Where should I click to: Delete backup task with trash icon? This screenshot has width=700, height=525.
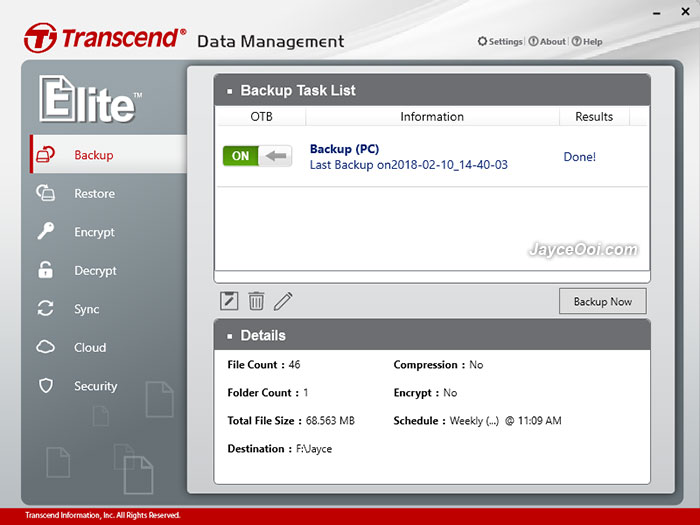(x=256, y=301)
